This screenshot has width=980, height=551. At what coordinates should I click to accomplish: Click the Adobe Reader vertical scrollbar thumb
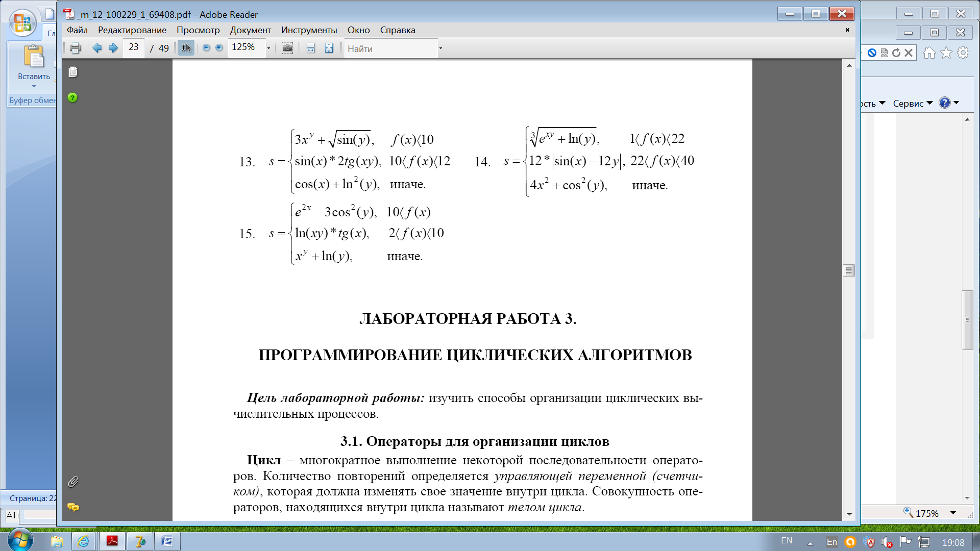click(849, 270)
